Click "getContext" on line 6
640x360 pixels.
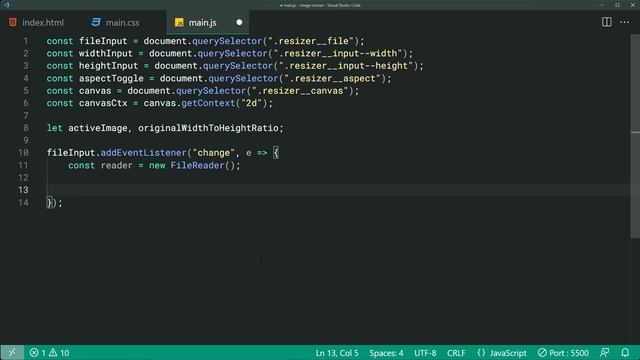[x=208, y=103]
